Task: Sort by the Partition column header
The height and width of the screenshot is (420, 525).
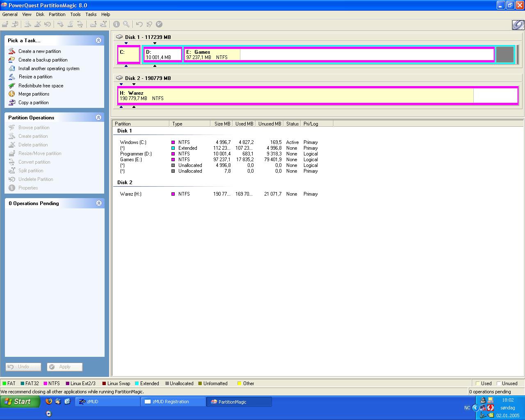Action: click(x=141, y=123)
